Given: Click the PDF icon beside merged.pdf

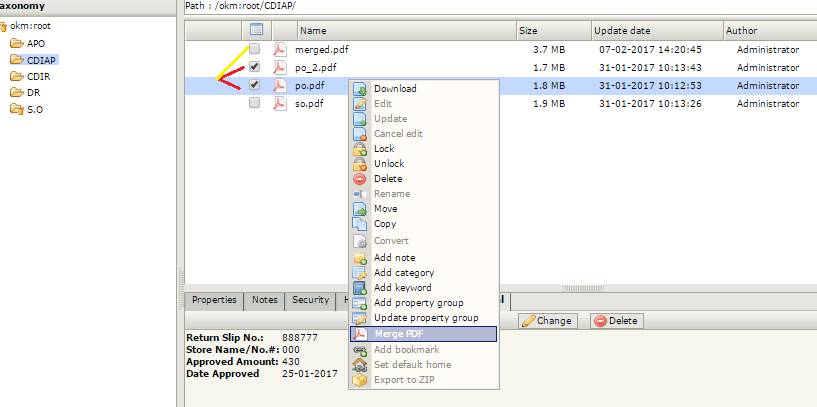Looking at the screenshot, I should [x=281, y=49].
